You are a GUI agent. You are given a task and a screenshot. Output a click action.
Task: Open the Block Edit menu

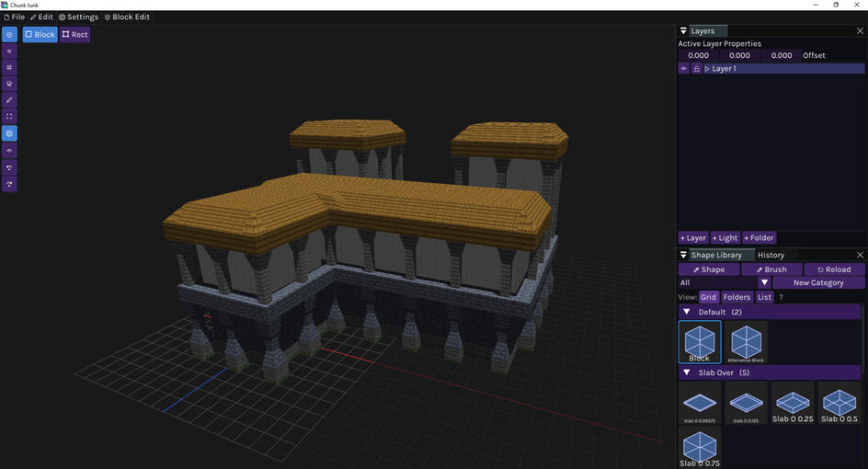[x=127, y=17]
